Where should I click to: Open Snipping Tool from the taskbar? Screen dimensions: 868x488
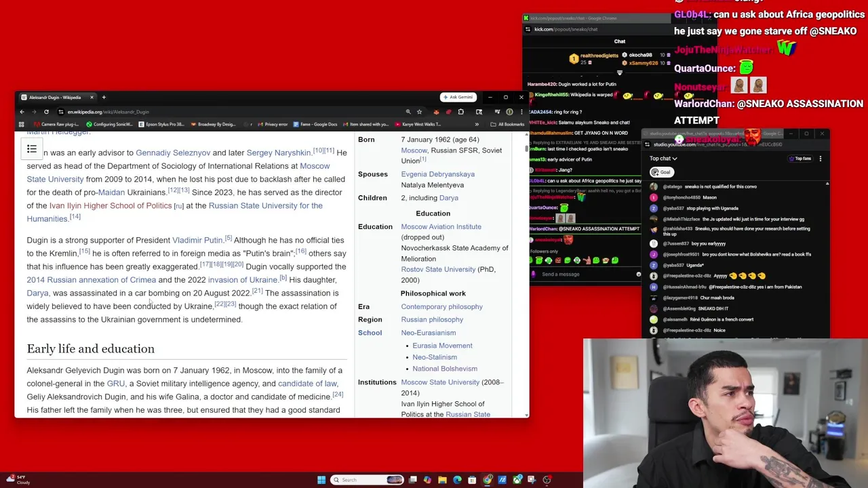coord(532,480)
